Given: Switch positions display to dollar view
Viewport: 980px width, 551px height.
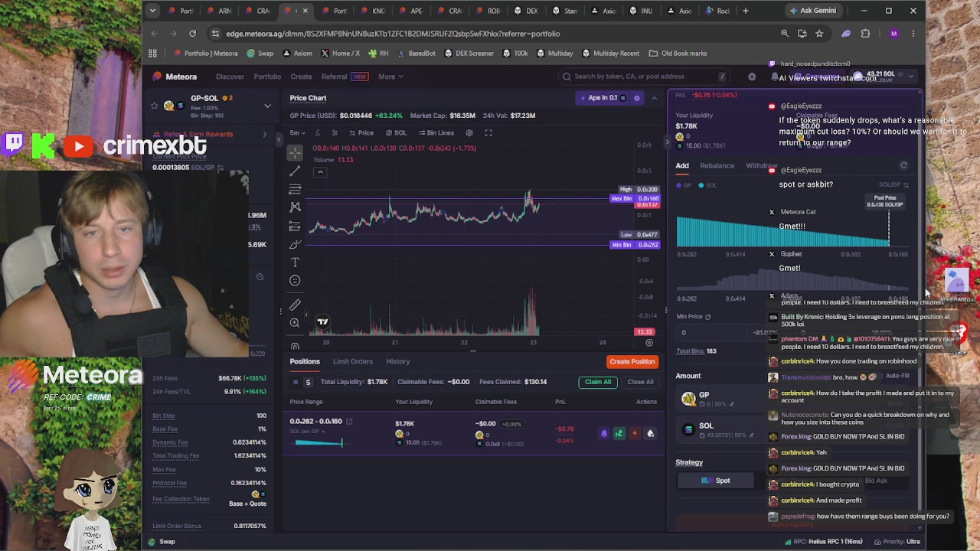Looking at the screenshot, I should pos(308,382).
